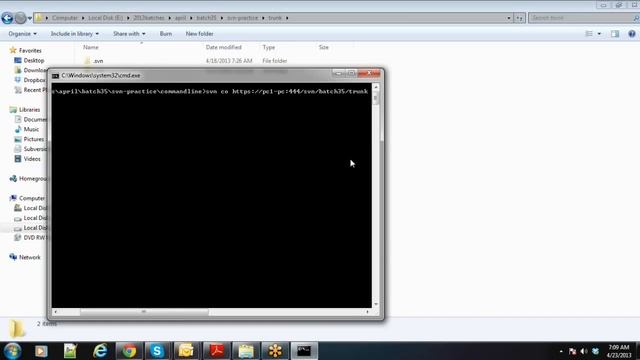640x360 pixels.
Task: Click the cmd horizontal scrollbar thumb
Action: tap(144, 312)
